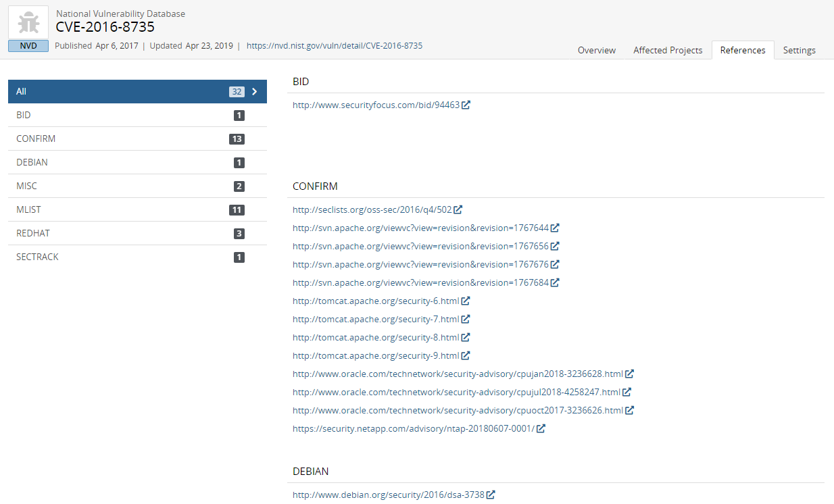
Task: Open external-link icon beside the securityfocus BID link
Action: [x=466, y=105]
